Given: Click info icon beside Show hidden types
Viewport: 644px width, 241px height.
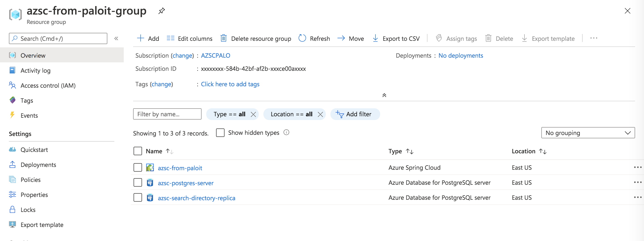Looking at the screenshot, I should [x=286, y=132].
